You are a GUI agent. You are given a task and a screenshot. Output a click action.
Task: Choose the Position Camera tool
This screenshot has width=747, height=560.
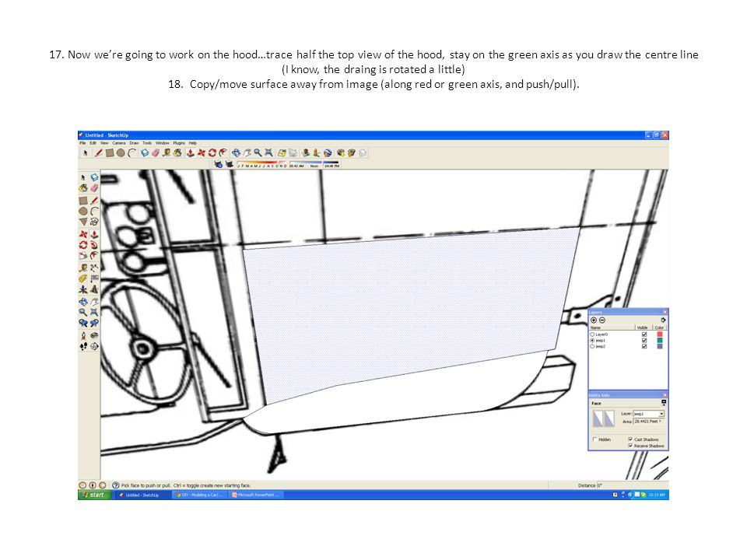(x=83, y=336)
